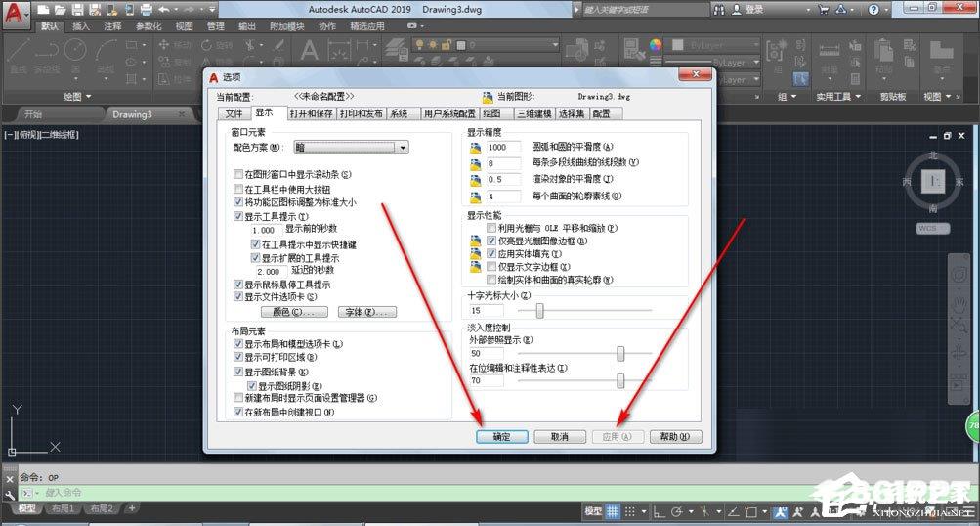This screenshot has width=980, height=526.
Task: Select the Circle drawing tool in ribbon
Action: 75,50
